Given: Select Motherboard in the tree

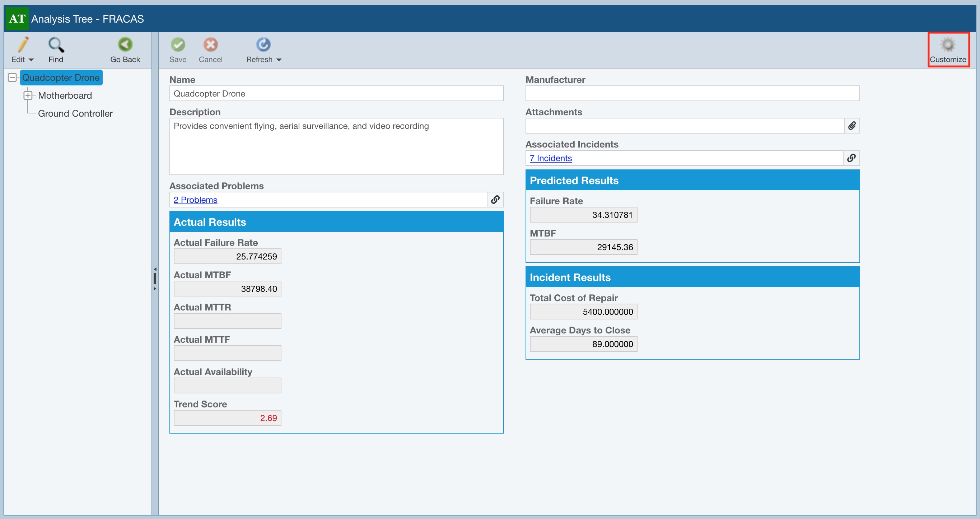Looking at the screenshot, I should coord(65,95).
